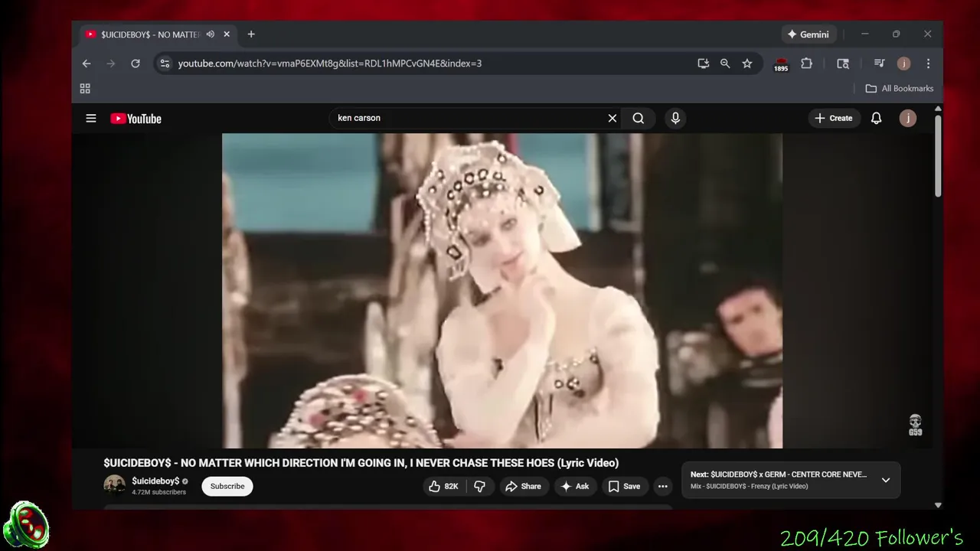Screen dimensions: 980x551
Task: Mute the tab via speaker icon
Action: 211,34
